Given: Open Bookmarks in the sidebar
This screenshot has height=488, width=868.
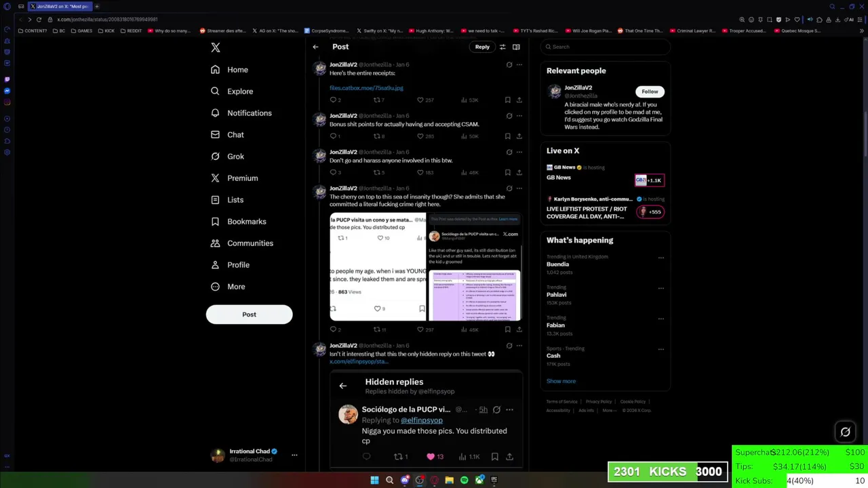Looking at the screenshot, I should coord(239,222).
